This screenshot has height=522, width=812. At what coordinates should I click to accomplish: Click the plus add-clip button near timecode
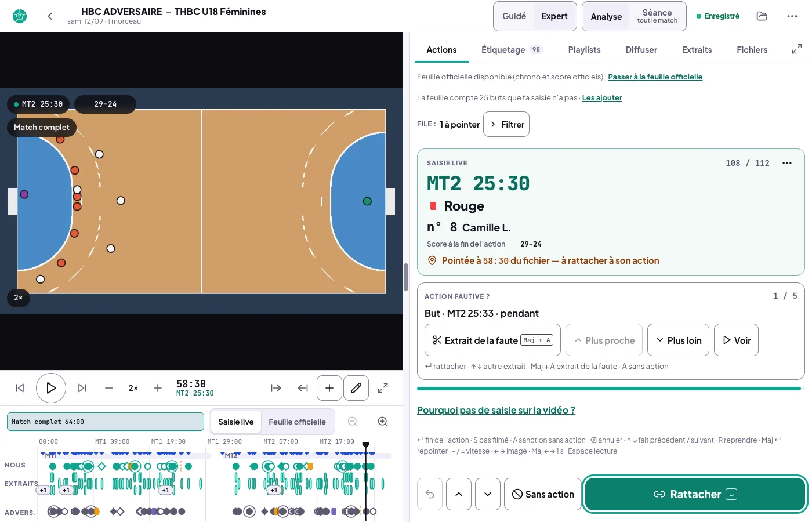329,388
